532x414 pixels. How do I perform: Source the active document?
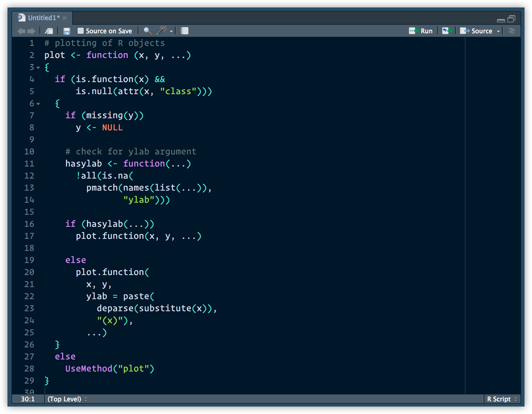coord(476,31)
